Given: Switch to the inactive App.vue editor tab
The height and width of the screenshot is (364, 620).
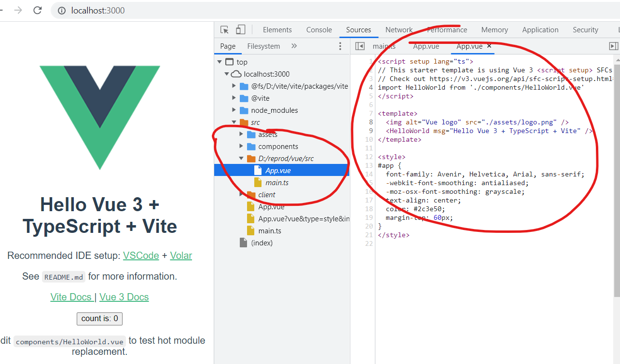Looking at the screenshot, I should pos(426,46).
